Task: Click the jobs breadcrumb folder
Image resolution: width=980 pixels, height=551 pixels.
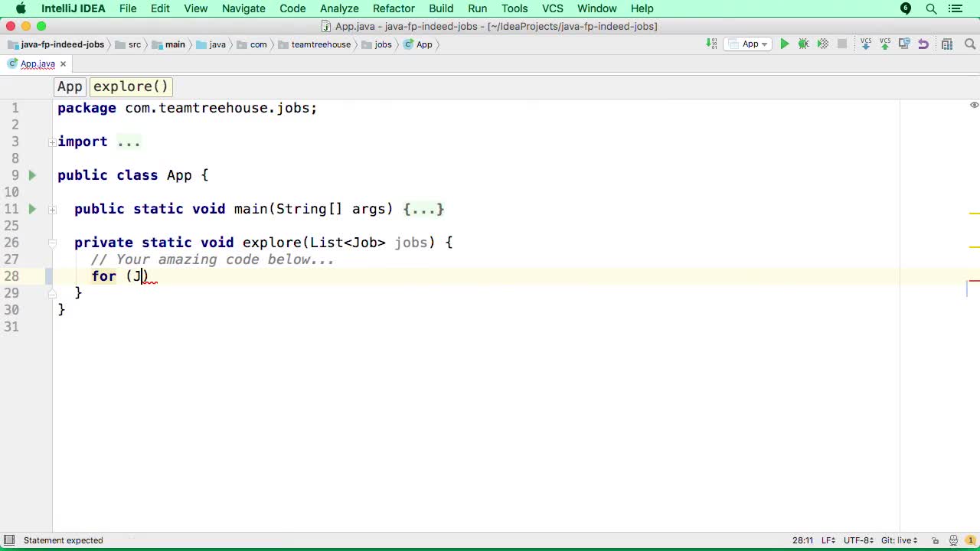Action: (376, 44)
